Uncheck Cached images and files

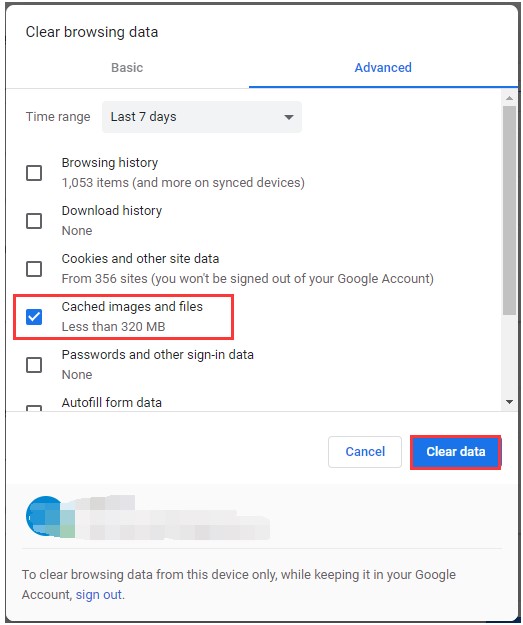(x=34, y=317)
